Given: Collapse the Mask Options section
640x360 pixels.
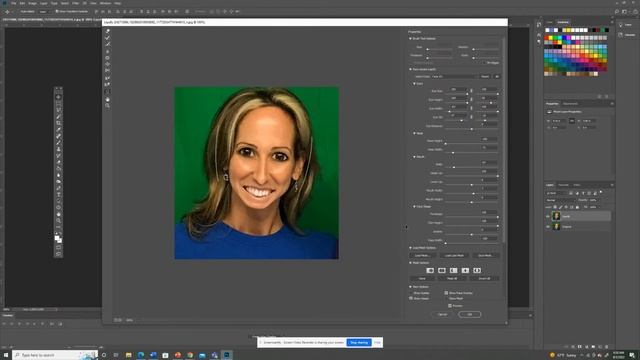Looking at the screenshot, I should (410, 263).
